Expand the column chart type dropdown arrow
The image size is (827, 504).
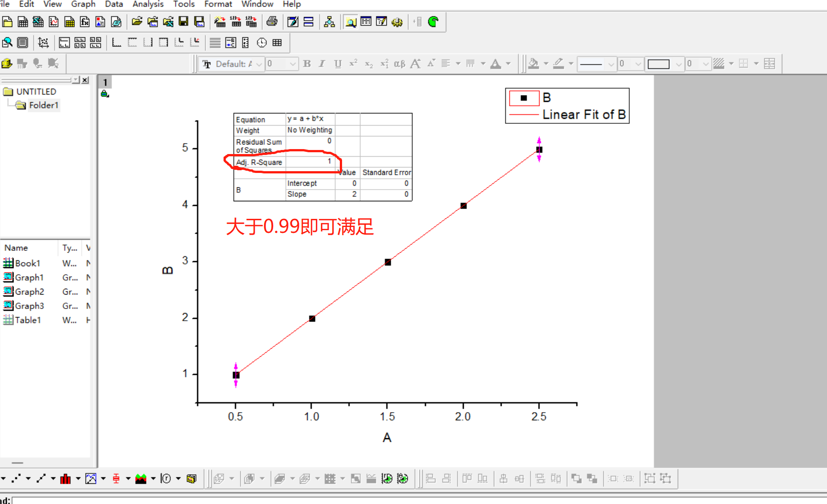pos(78,479)
